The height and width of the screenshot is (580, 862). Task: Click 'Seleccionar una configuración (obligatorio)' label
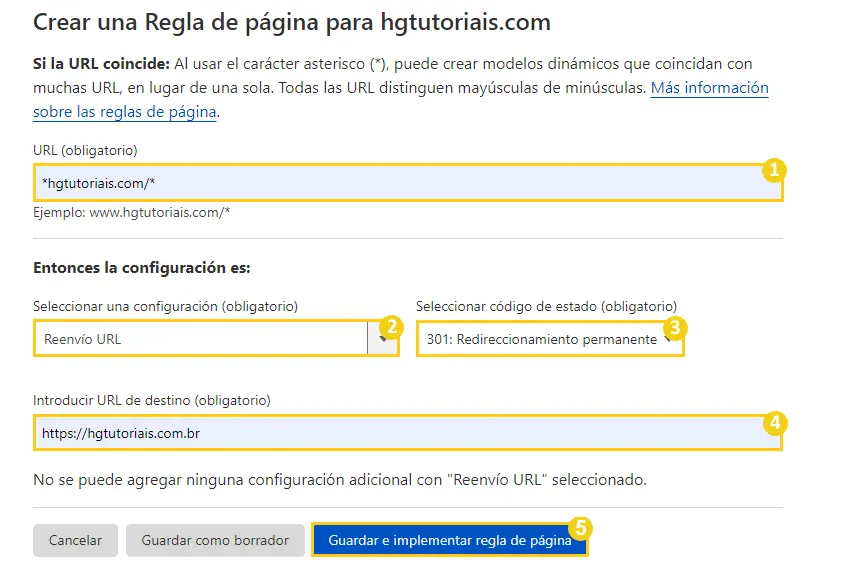165,306
